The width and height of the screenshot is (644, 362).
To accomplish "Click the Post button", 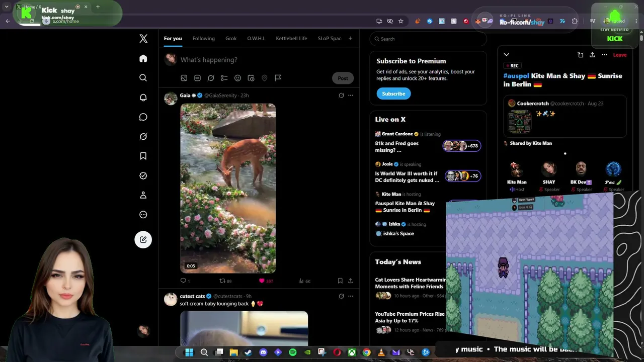I will (343, 78).
